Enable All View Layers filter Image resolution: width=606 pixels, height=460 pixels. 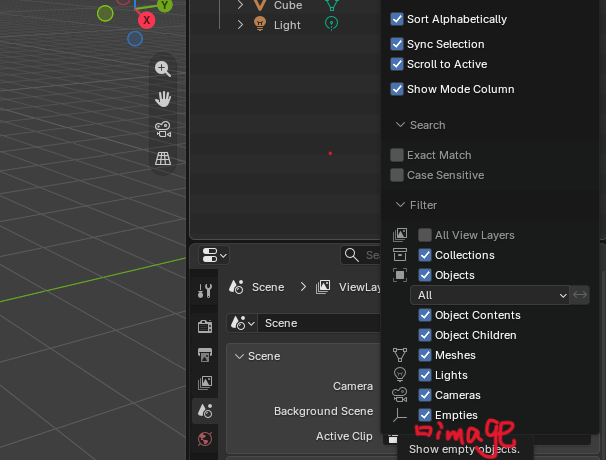[x=425, y=235]
